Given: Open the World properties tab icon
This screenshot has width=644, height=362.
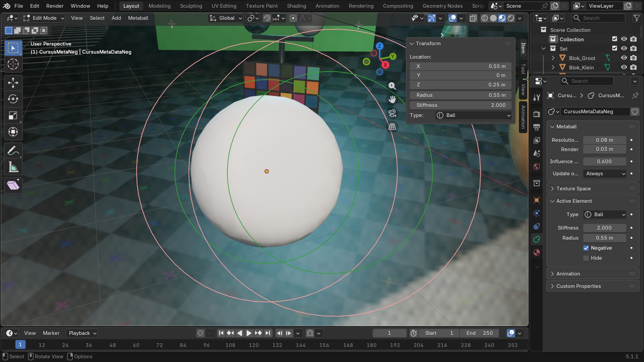Looking at the screenshot, I should coord(537,167).
